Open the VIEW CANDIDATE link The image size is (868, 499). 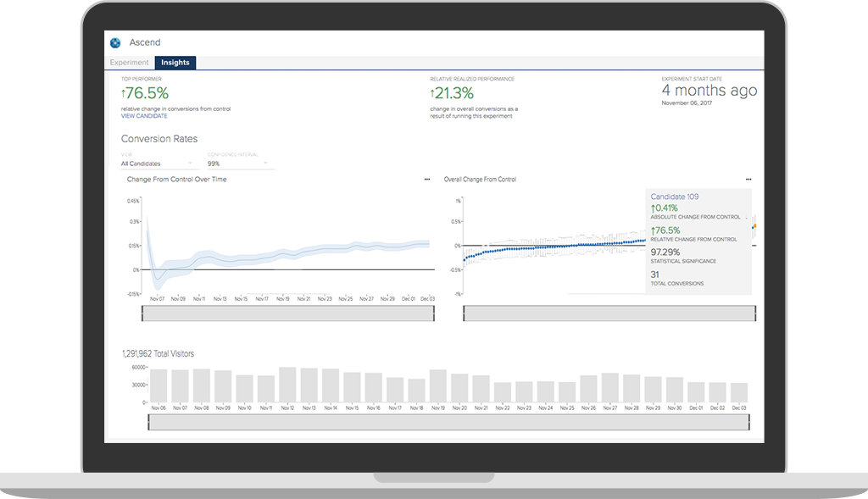144,116
